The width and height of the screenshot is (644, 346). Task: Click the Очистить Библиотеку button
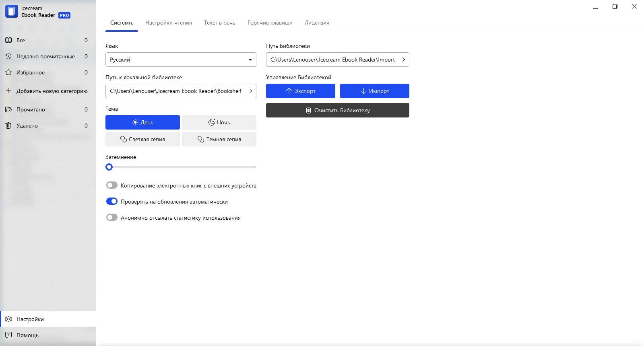tap(338, 110)
